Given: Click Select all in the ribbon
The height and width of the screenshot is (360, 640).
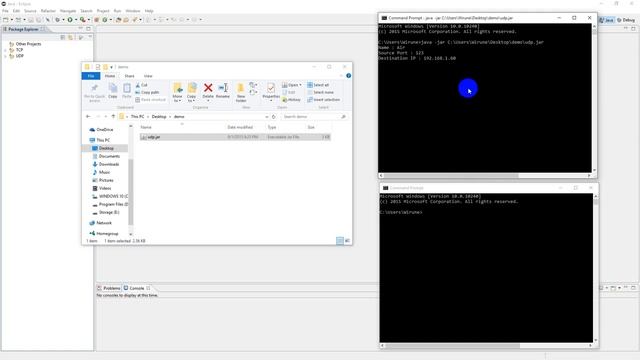Looking at the screenshot, I should 318,85.
